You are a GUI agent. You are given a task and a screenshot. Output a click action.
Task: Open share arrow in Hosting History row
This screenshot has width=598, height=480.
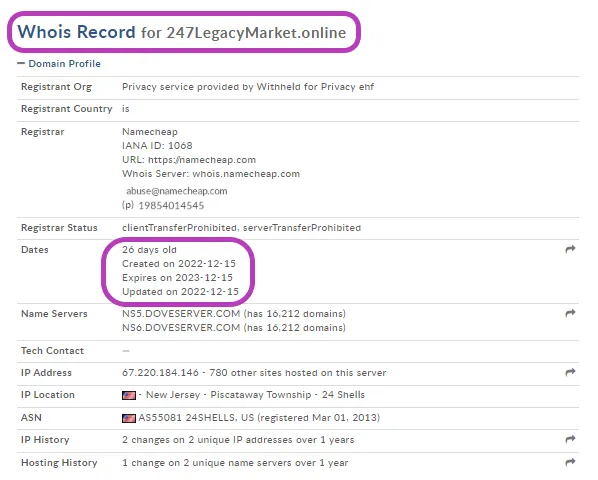point(570,462)
